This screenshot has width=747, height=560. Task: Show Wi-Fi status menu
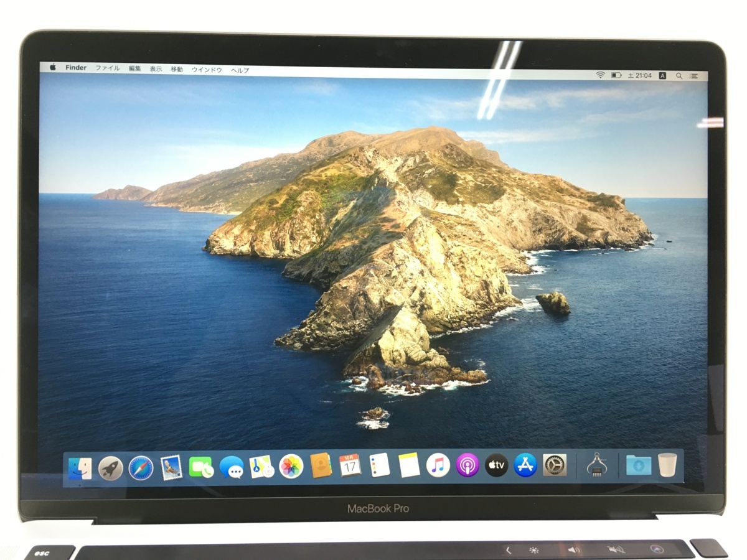(x=600, y=75)
